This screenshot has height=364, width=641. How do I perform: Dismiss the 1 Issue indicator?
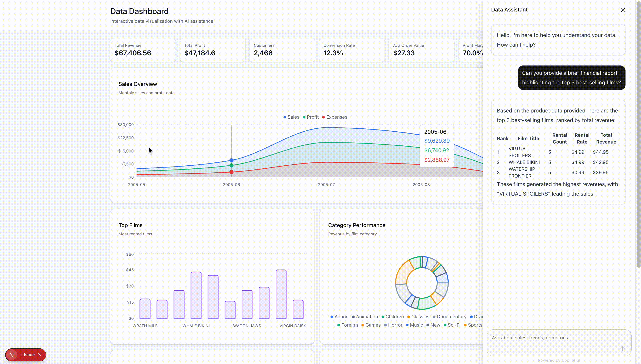click(40, 355)
